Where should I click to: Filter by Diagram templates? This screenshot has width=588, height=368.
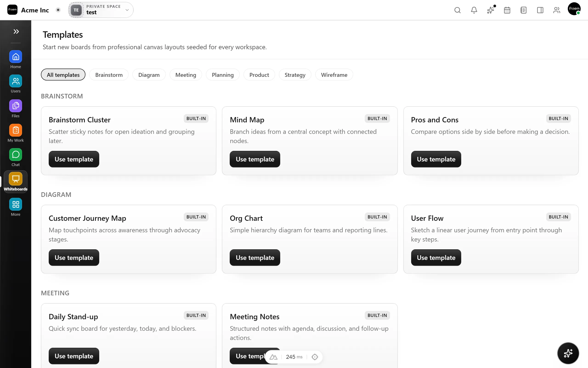(x=149, y=75)
